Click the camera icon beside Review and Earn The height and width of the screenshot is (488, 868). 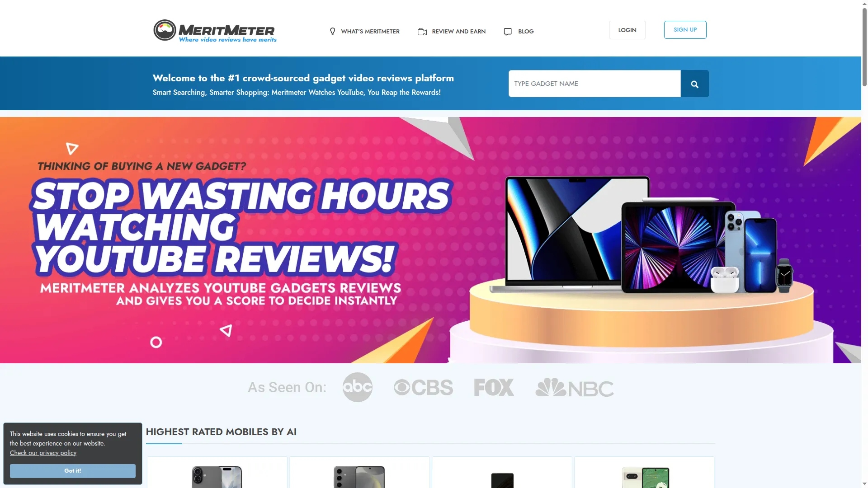click(x=422, y=32)
